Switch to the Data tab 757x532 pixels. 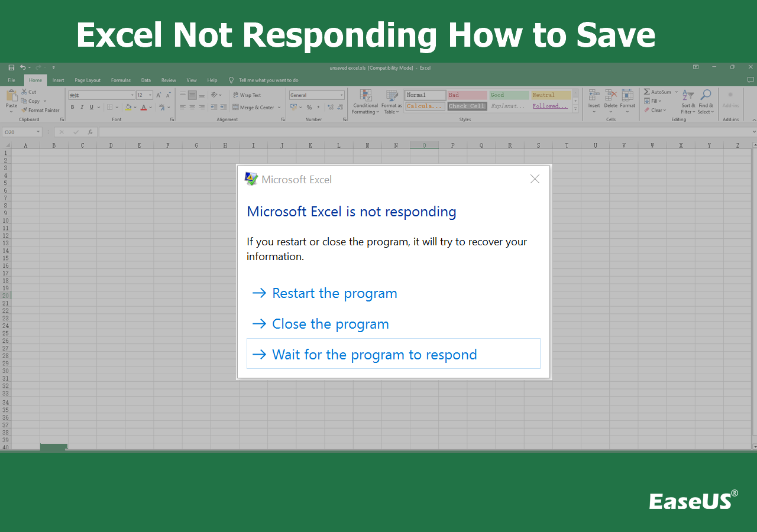coord(145,80)
